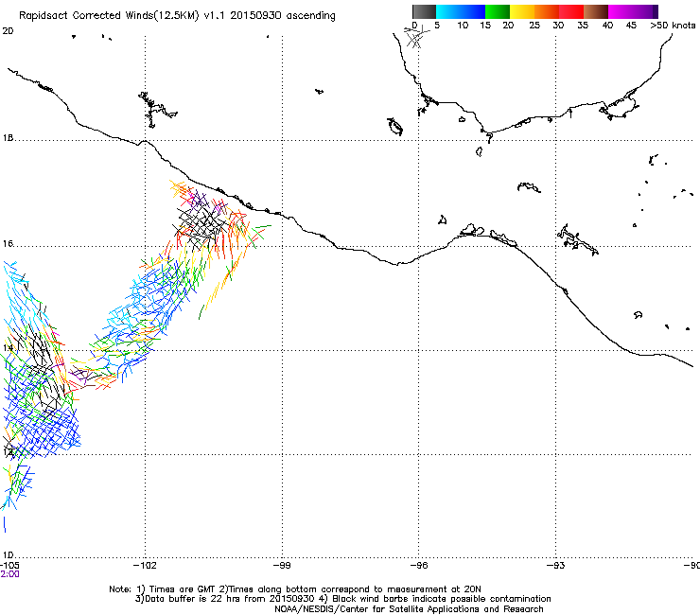Click the longitude label '-93'

click(555, 566)
